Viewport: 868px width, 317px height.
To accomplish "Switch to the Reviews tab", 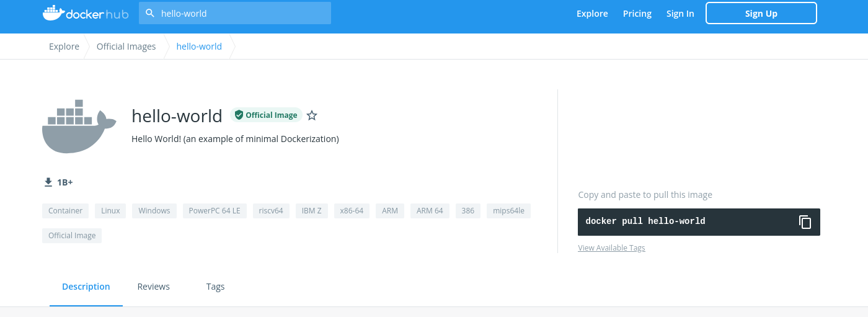I will [154, 287].
